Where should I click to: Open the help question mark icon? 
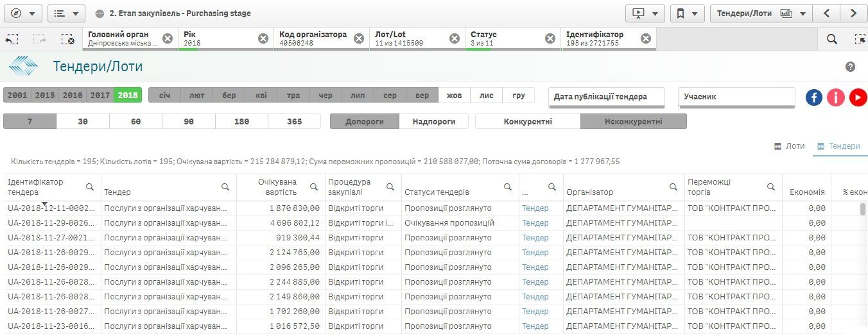point(851,67)
